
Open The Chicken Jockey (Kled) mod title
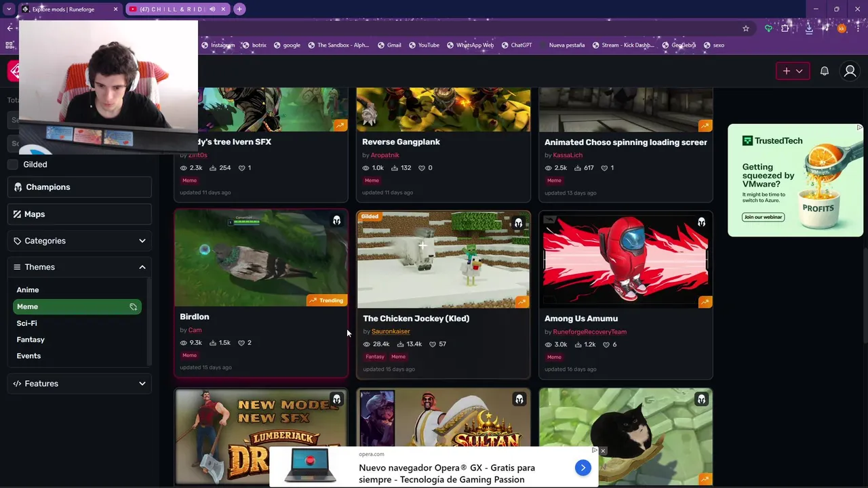tap(416, 319)
